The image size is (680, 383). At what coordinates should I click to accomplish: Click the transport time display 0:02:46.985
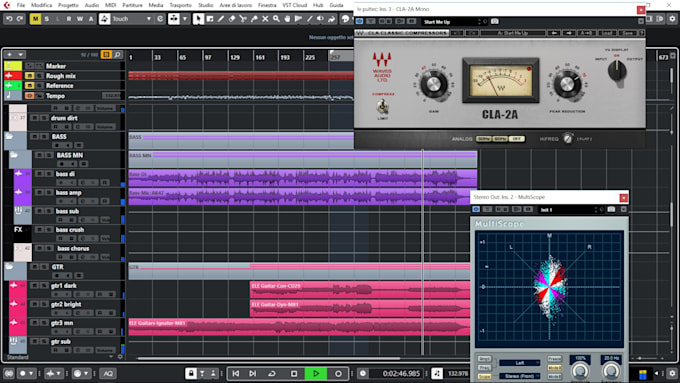[x=401, y=373]
